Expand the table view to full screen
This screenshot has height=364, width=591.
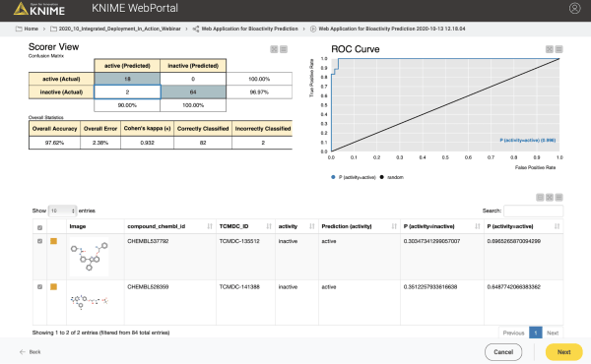(x=550, y=197)
